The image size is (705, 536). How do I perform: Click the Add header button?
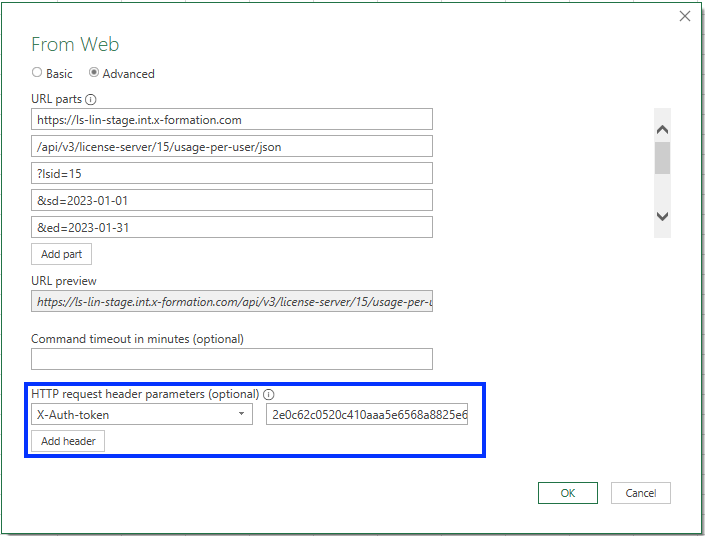coord(68,441)
